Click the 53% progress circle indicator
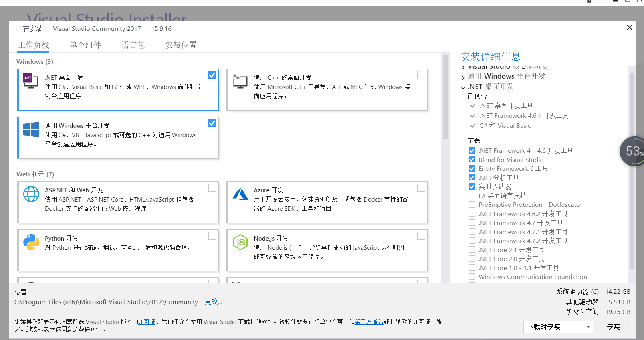Image resolution: width=644 pixels, height=340 pixels. (x=632, y=151)
